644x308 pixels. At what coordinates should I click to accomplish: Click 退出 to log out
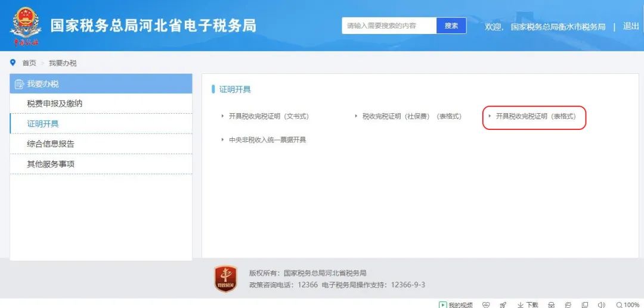click(631, 26)
